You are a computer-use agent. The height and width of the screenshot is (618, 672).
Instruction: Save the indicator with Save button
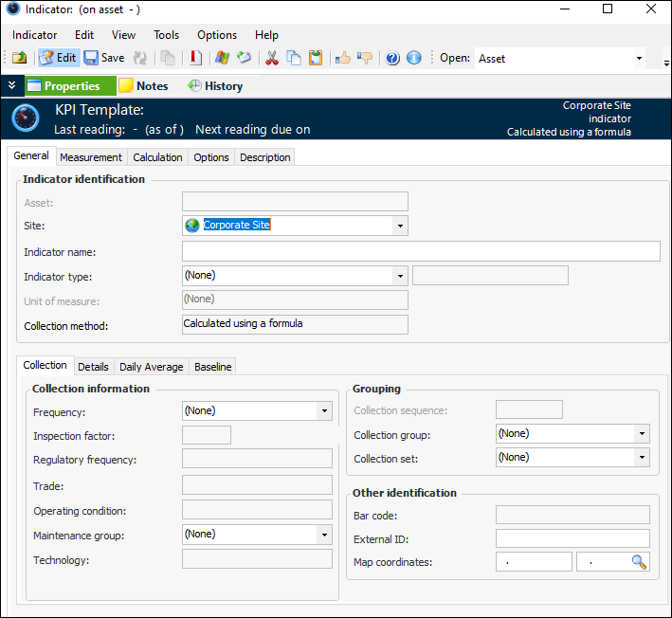tap(104, 58)
